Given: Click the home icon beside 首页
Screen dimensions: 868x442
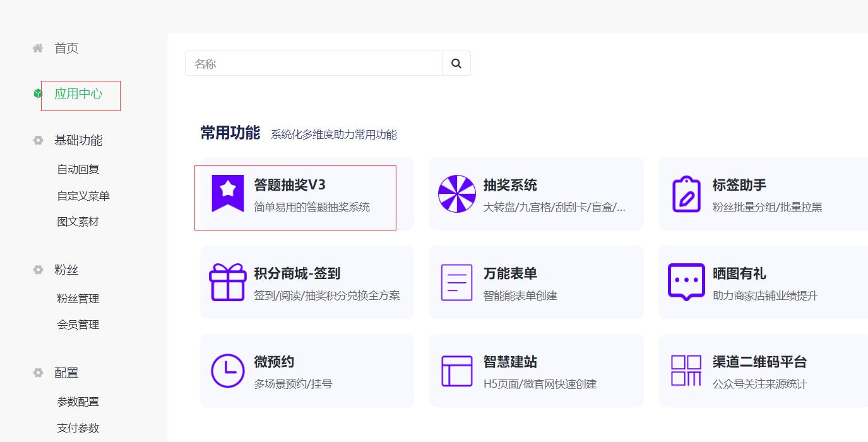Looking at the screenshot, I should pos(38,48).
